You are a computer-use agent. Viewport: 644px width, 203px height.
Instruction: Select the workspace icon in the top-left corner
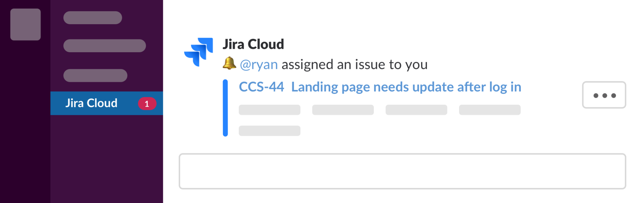pyautogui.click(x=25, y=25)
